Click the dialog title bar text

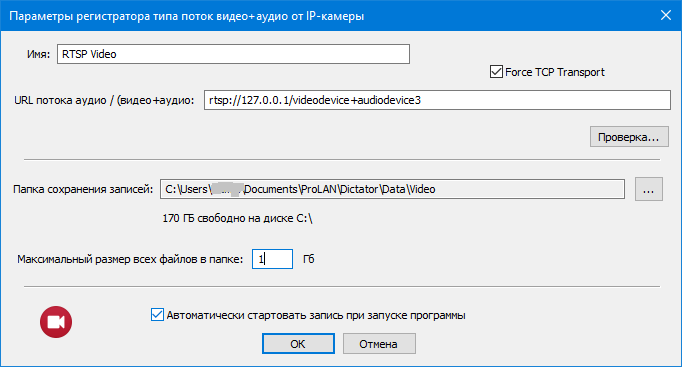pyautogui.click(x=187, y=16)
